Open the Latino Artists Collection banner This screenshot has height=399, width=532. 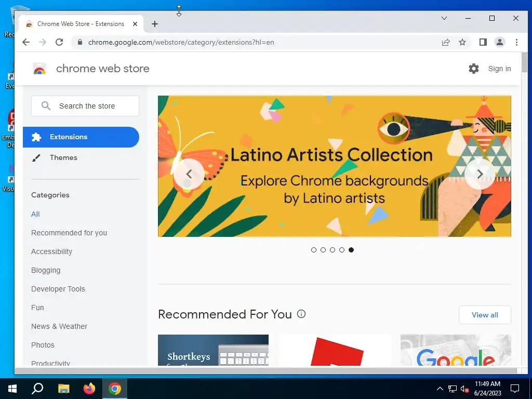(x=334, y=166)
